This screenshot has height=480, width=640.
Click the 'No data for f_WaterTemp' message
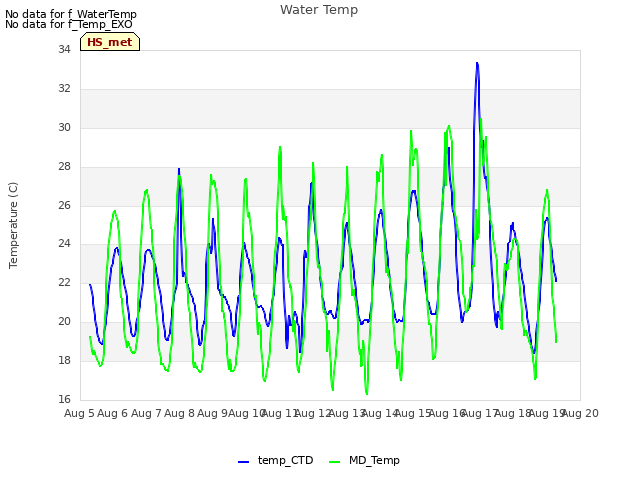tap(71, 14)
